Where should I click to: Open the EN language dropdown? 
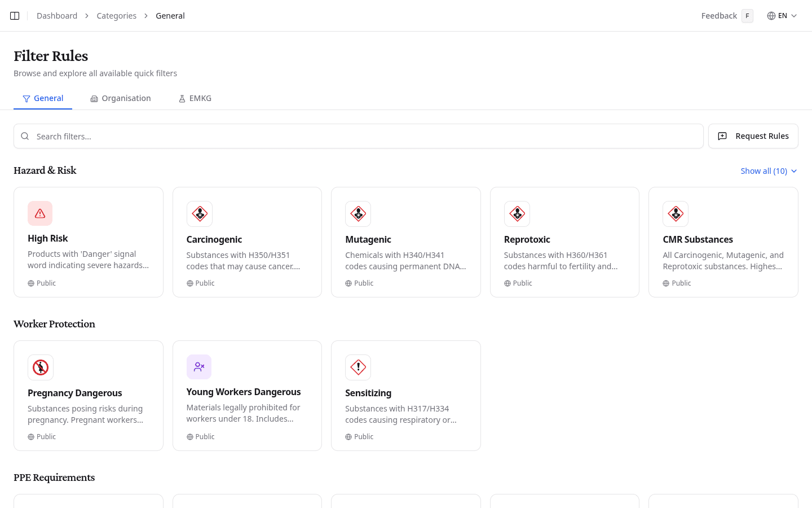click(782, 16)
